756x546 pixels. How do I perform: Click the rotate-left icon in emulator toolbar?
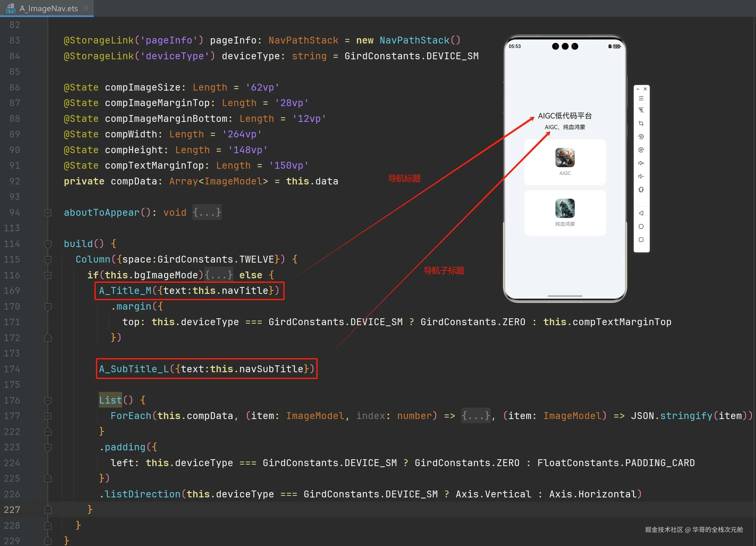[641, 137]
